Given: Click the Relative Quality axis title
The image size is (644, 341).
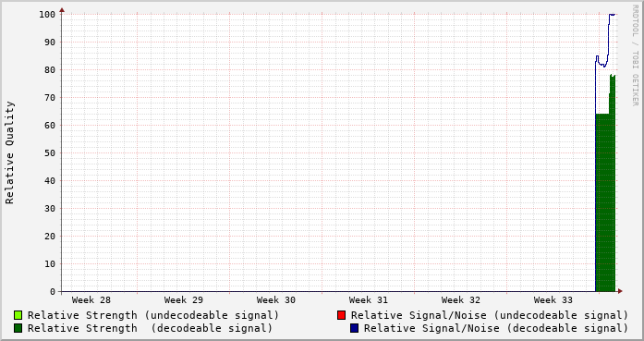Looking at the screenshot, I should (10, 152).
